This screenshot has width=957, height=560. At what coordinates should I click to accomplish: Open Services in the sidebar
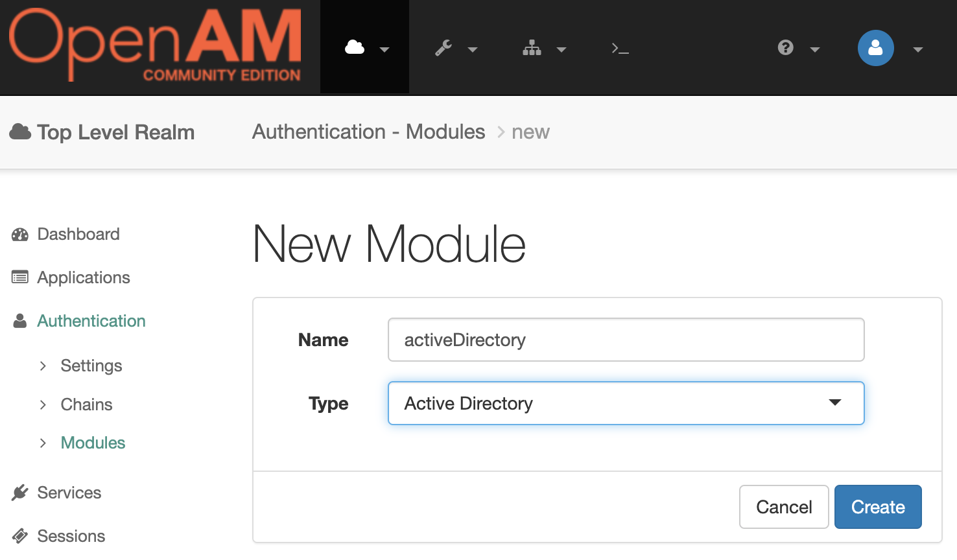(69, 493)
